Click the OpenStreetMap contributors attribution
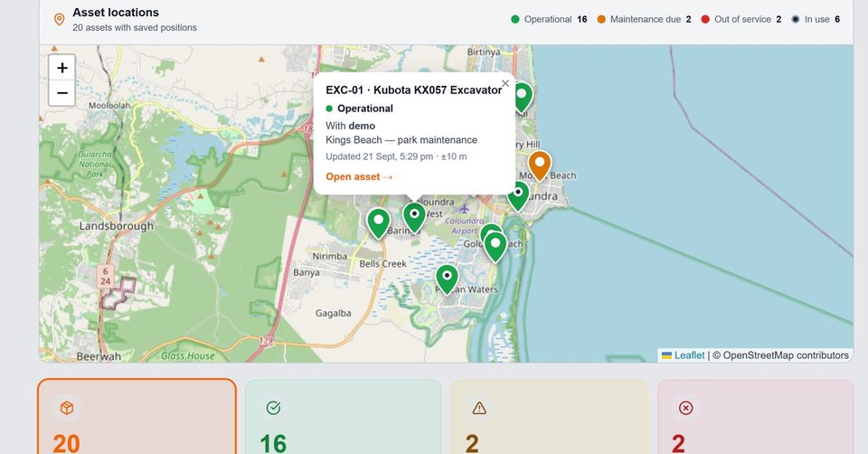868x454 pixels. pos(780,355)
